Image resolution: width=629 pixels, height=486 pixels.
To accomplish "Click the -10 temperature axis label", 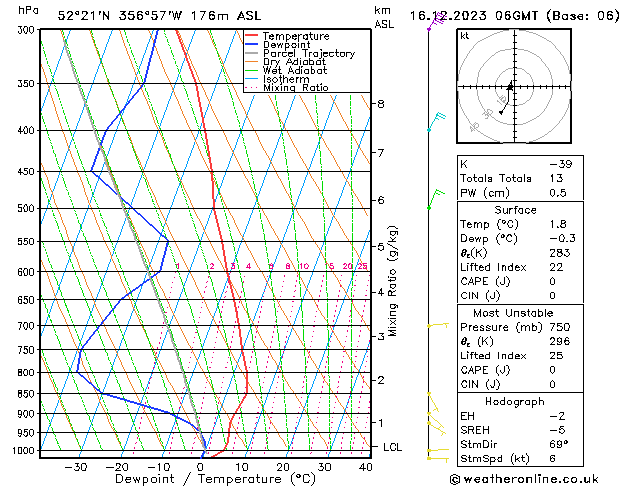I will [x=158, y=467].
